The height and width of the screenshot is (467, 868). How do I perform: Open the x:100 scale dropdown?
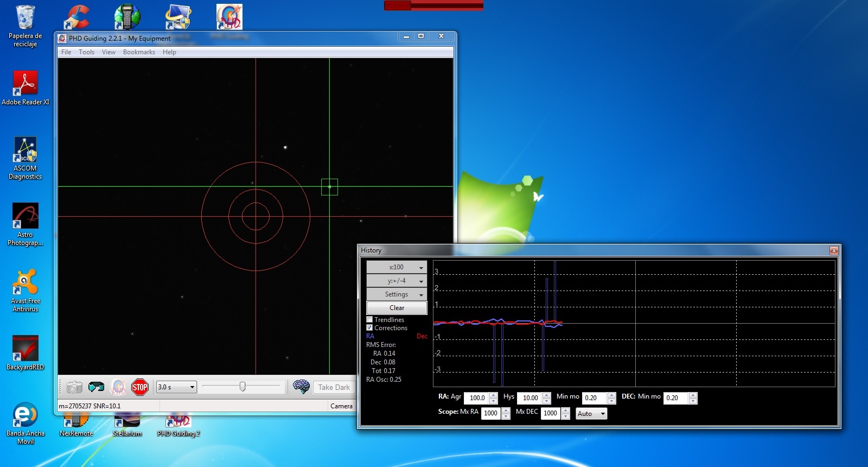pyautogui.click(x=397, y=267)
